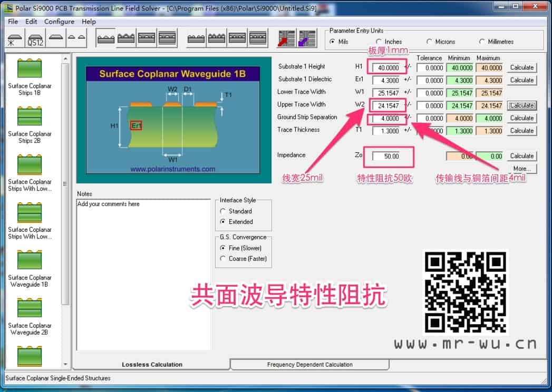The image size is (552, 392).
Task: Open the Configure menu
Action: 59,22
